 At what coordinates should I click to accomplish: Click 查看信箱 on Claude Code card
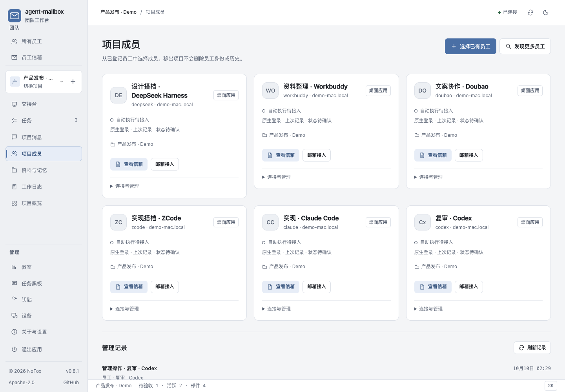[x=281, y=287]
